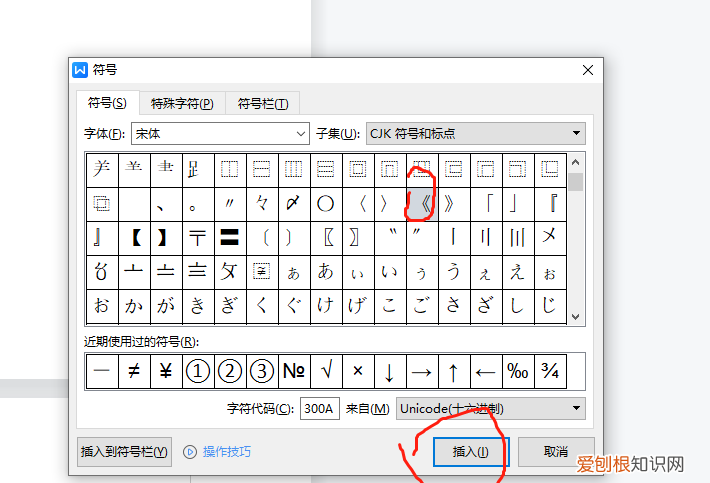
Task: Select the hiragana け character
Action: pyautogui.click(x=326, y=306)
